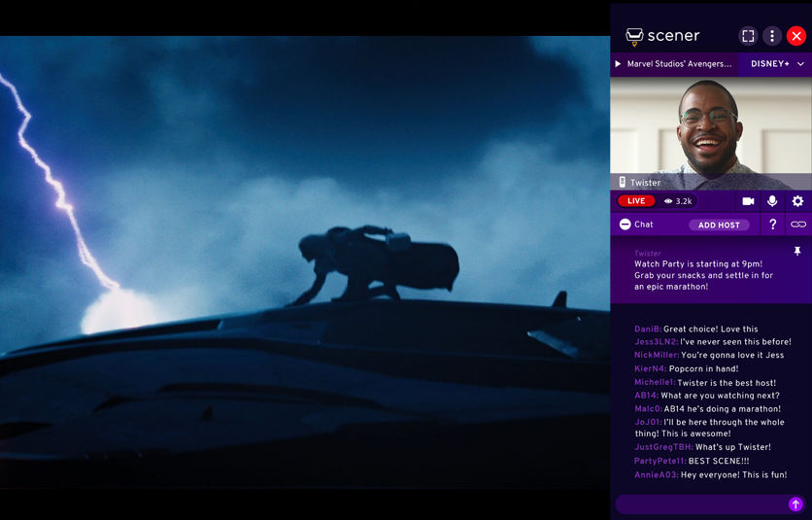The height and width of the screenshot is (520, 812).
Task: Click the Scener couch logo
Action: (634, 36)
